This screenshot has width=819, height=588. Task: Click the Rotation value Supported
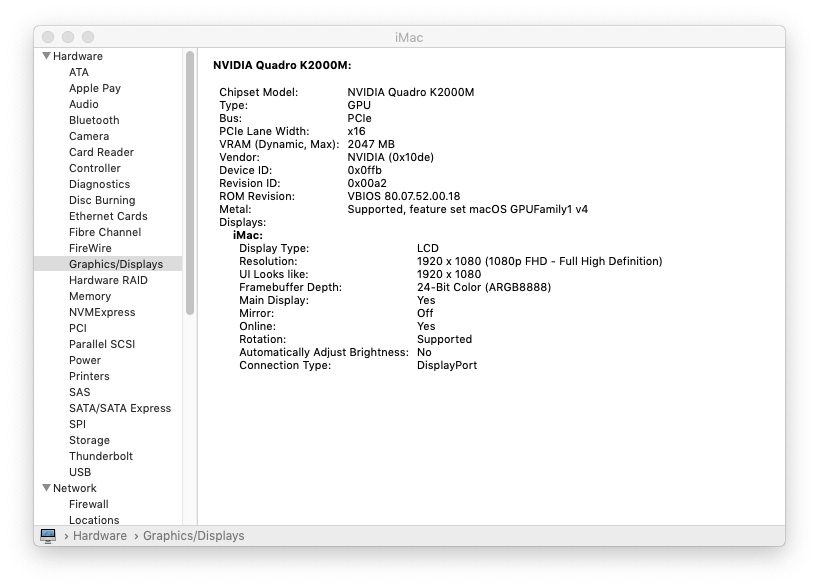tap(444, 339)
